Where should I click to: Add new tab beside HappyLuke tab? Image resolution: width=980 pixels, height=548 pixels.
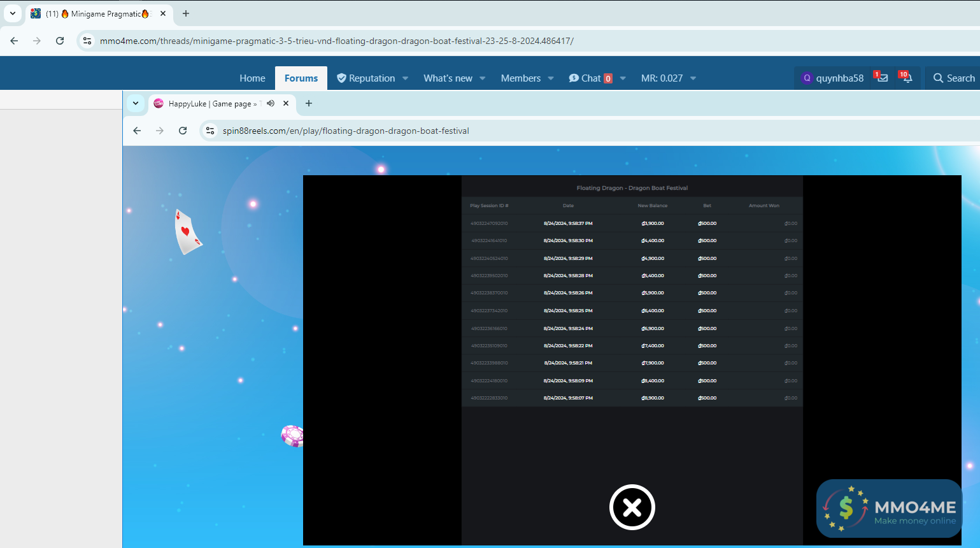(x=309, y=103)
